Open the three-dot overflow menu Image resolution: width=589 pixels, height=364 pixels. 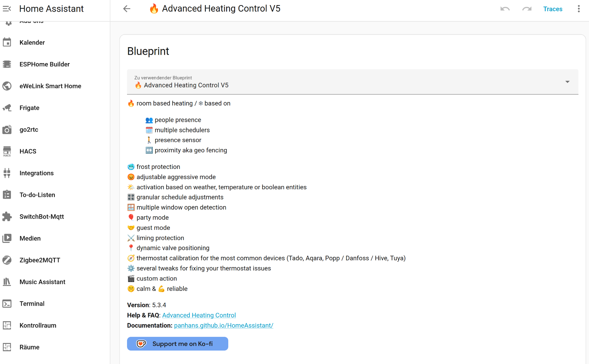pyautogui.click(x=578, y=9)
